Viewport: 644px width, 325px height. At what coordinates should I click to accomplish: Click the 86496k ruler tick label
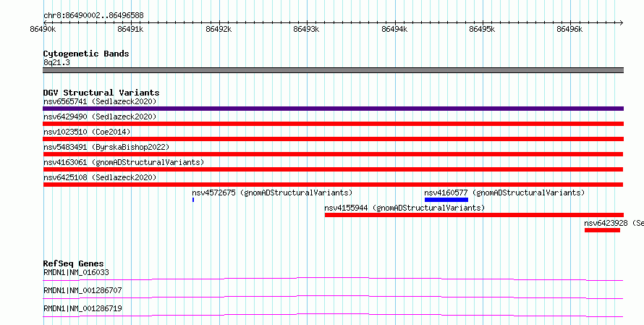(570, 29)
